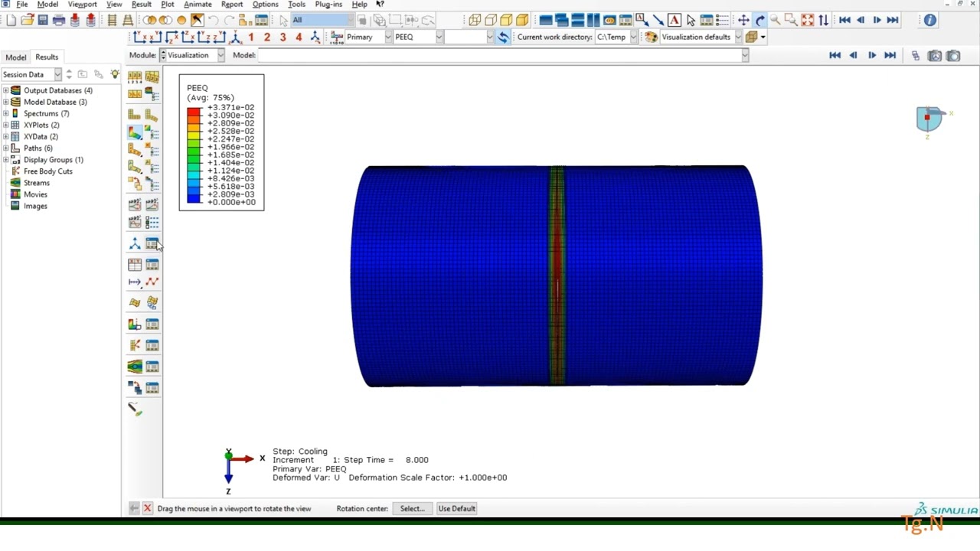980x551 pixels.
Task: Jump to the first frame in the top toolbar
Action: [845, 20]
